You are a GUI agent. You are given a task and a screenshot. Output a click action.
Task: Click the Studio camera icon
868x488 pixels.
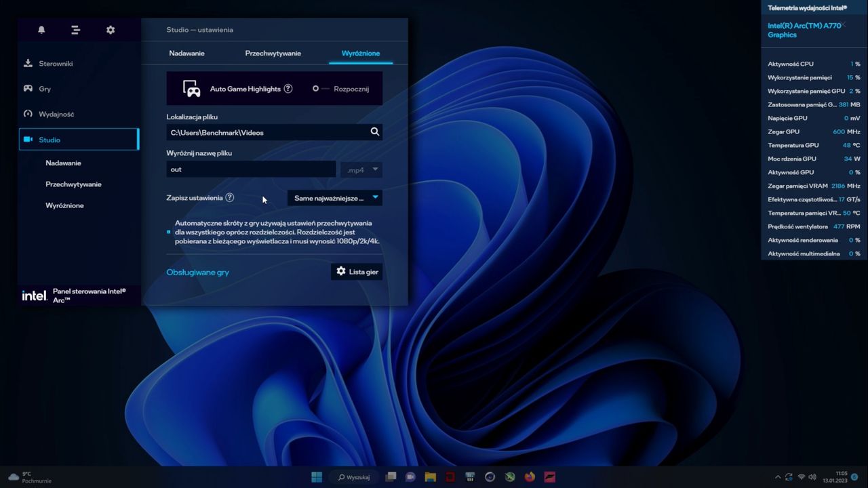click(x=28, y=139)
